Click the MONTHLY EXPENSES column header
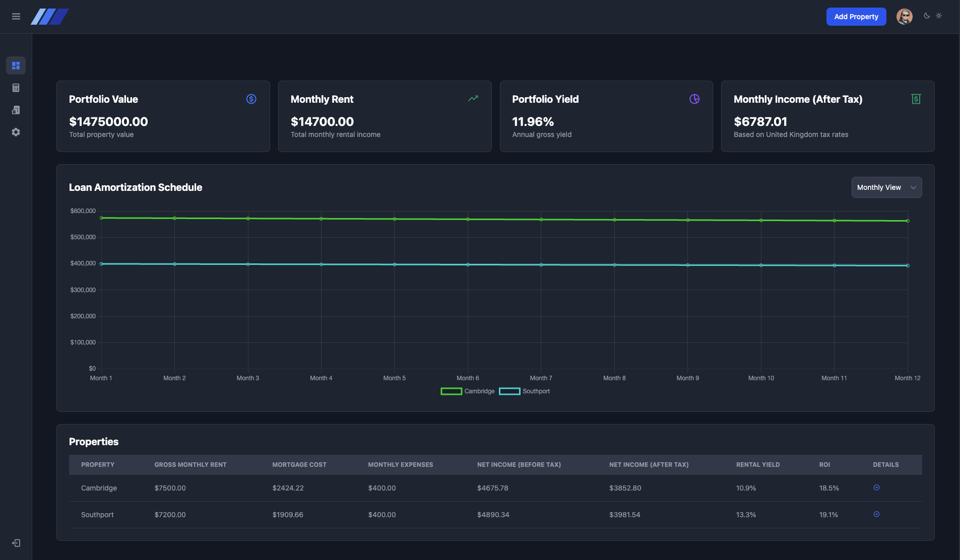 (401, 465)
